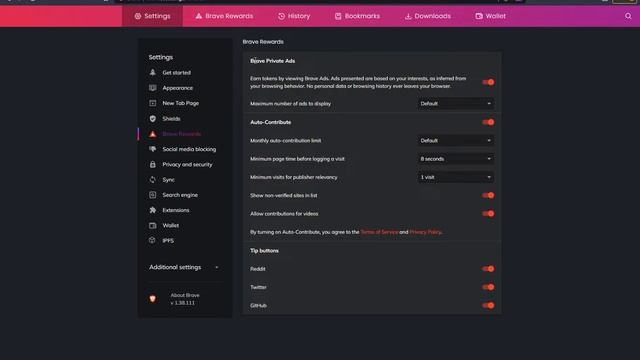Click the Settings gear icon in top bar
The height and width of the screenshot is (360, 640).
[138, 16]
